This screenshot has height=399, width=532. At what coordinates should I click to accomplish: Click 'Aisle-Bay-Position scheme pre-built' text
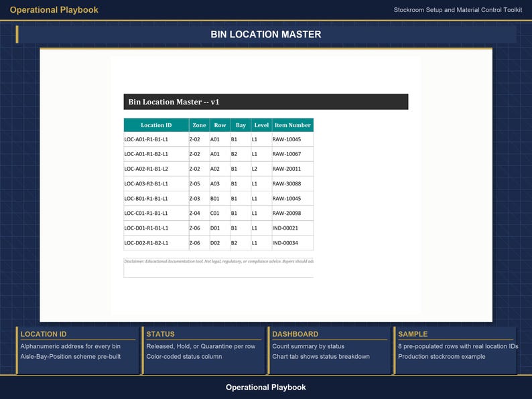[70, 356]
